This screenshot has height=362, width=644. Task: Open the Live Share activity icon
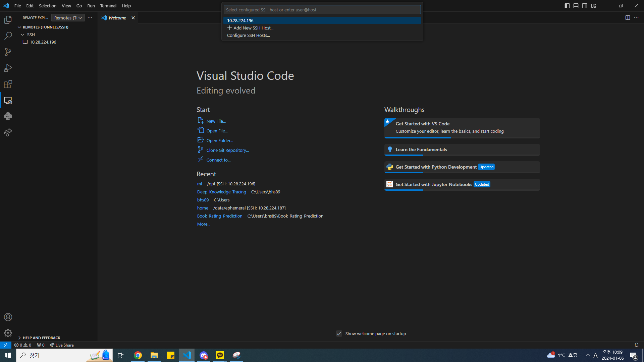tap(8, 132)
